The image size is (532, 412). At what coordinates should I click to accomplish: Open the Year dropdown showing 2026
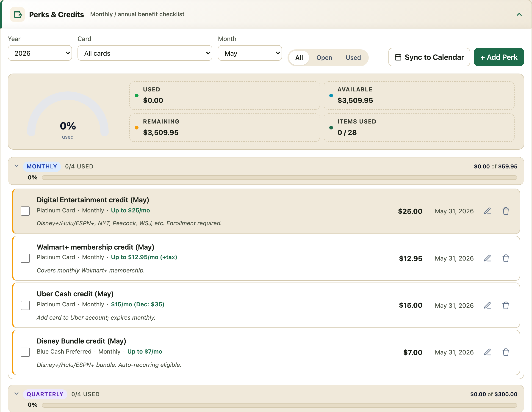coord(40,53)
